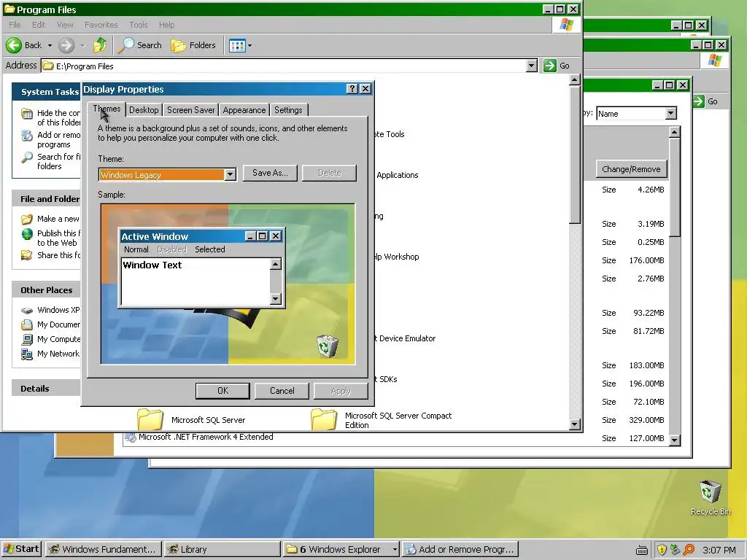Screen dimensions: 747x560
Task: Switch to Windows Fundament... taskbar button
Action: point(104,550)
